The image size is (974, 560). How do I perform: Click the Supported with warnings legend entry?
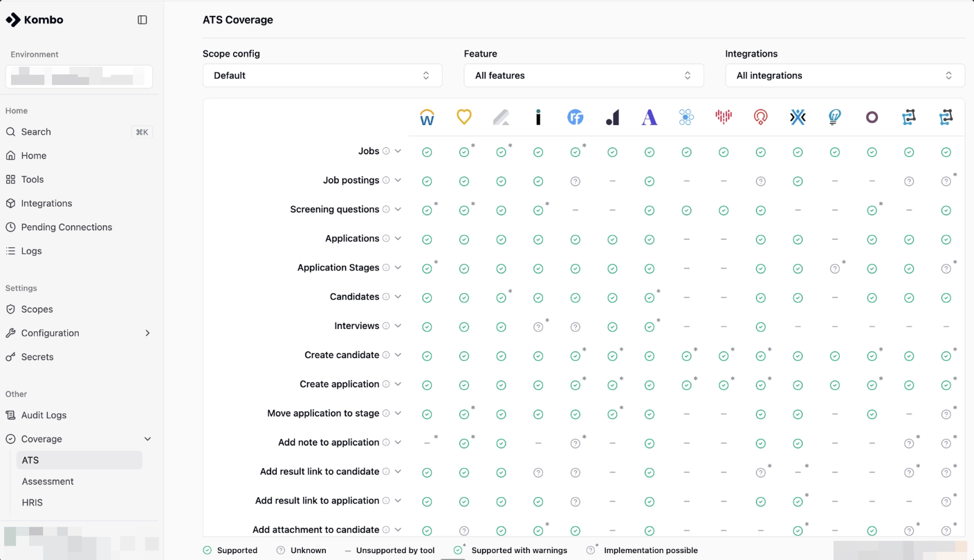511,550
